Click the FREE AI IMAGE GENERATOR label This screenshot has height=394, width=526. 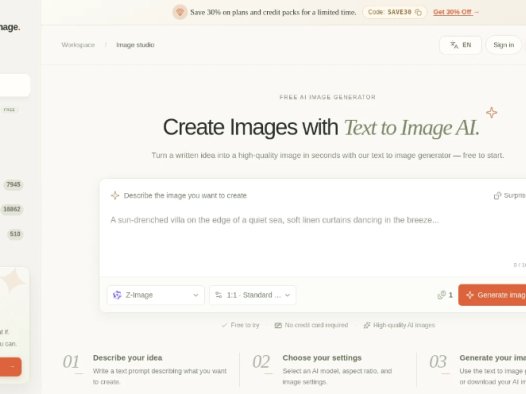pyautogui.click(x=327, y=97)
